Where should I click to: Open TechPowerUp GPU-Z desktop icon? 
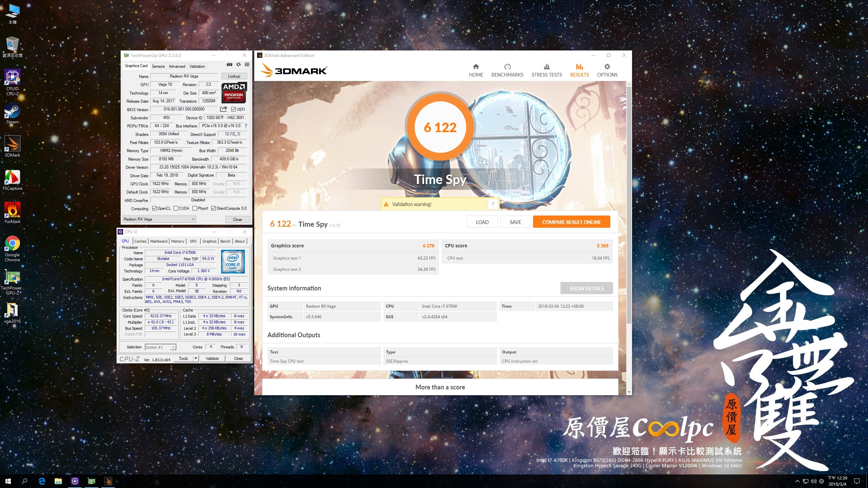tap(13, 282)
